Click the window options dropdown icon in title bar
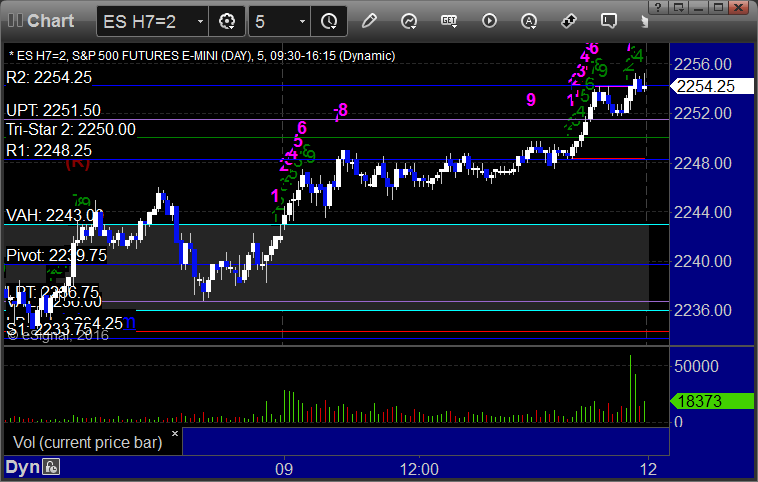758x482 pixels. (679, 7)
